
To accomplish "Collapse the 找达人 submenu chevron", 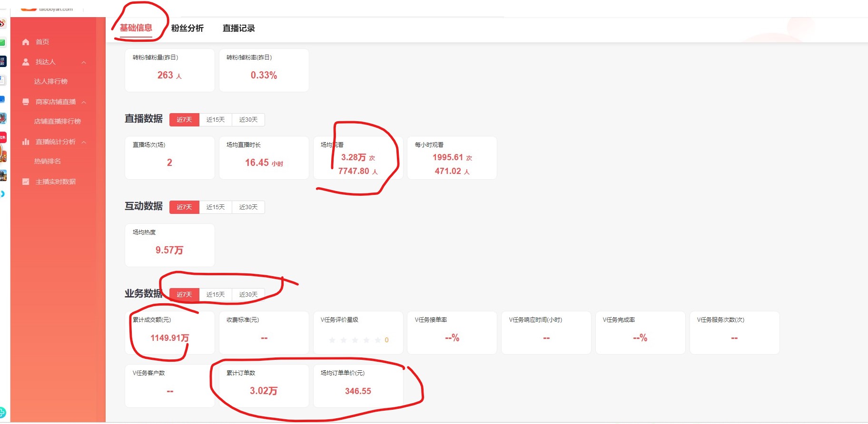I will [x=84, y=62].
